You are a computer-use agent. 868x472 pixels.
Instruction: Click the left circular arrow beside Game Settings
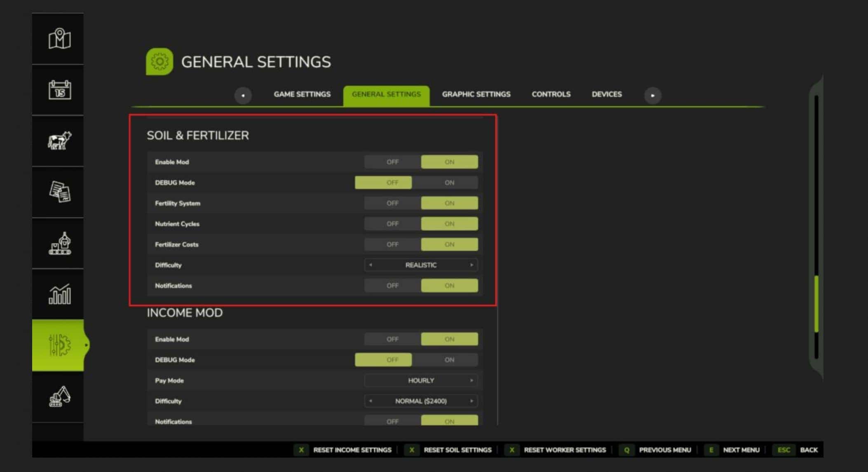(244, 95)
